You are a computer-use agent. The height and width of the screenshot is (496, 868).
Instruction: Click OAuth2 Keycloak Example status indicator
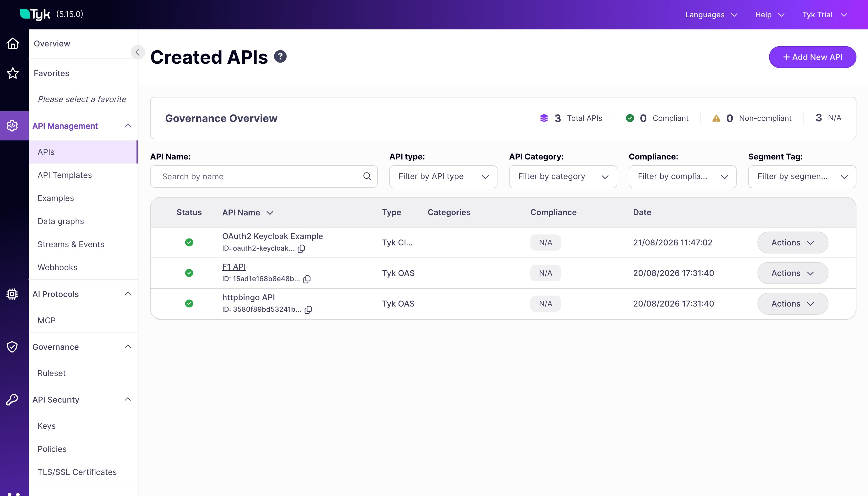[x=189, y=243]
